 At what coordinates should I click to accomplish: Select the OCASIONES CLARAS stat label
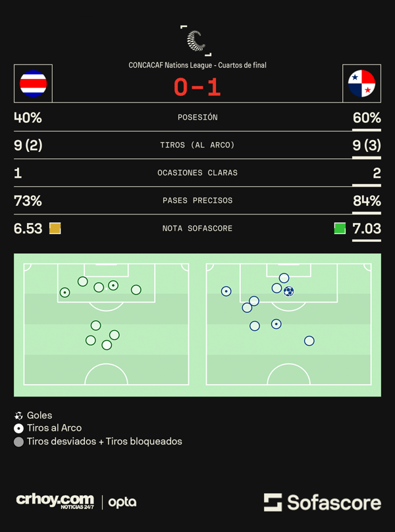(197, 173)
